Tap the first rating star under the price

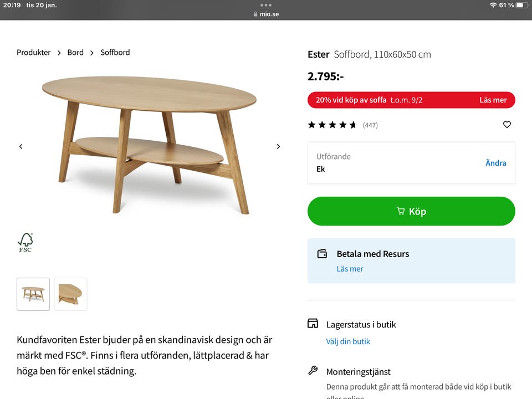click(x=312, y=125)
